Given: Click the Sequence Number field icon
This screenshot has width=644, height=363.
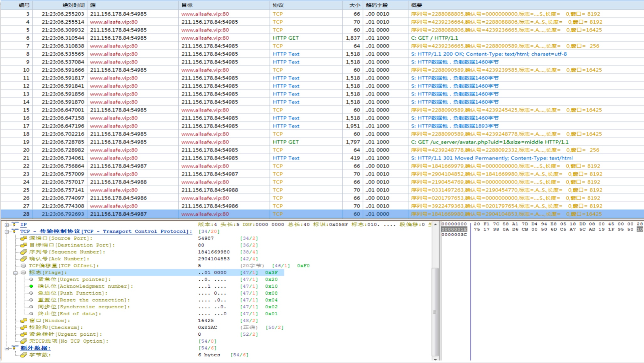Looking at the screenshot, I should [24, 252].
